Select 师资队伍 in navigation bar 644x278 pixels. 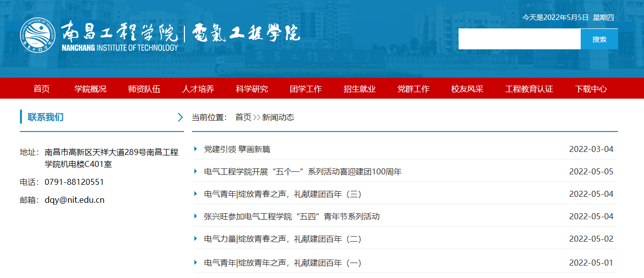[x=144, y=89]
